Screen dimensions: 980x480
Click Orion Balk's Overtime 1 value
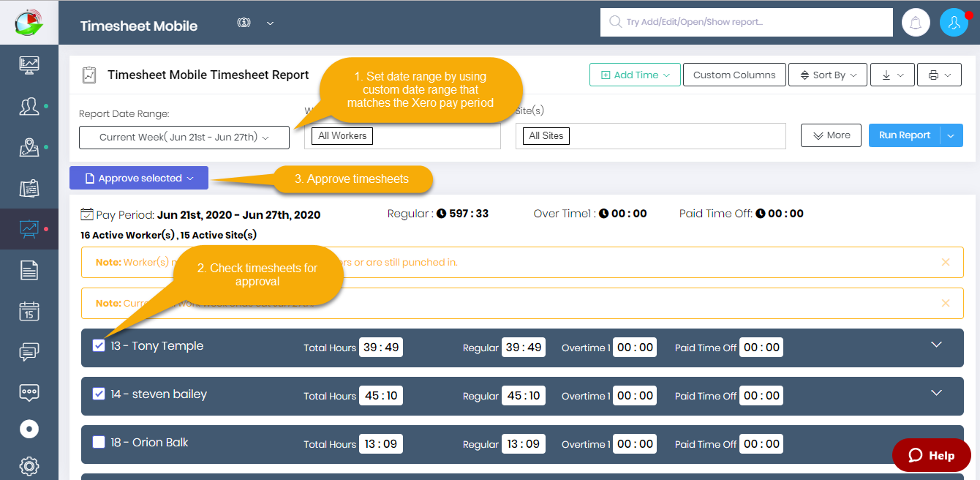tap(635, 444)
